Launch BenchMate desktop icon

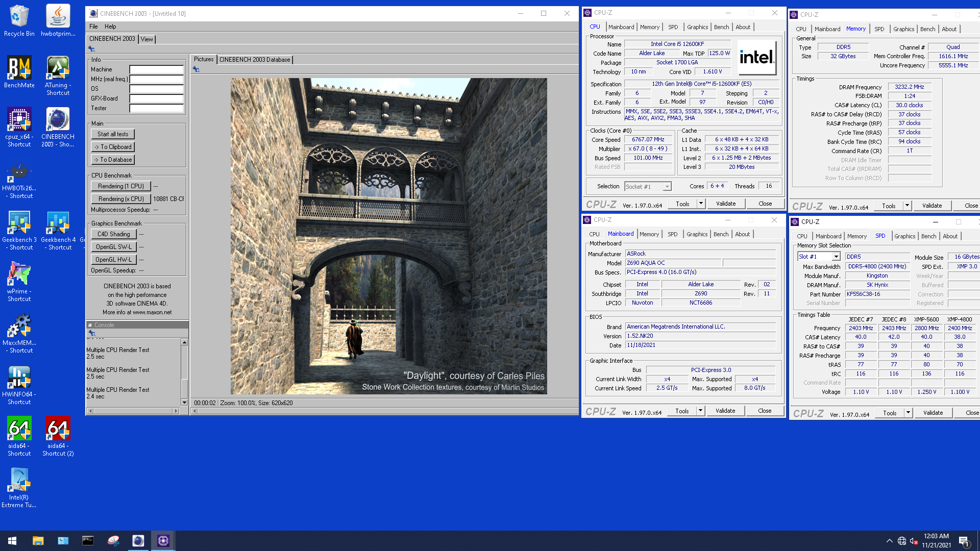tap(19, 72)
